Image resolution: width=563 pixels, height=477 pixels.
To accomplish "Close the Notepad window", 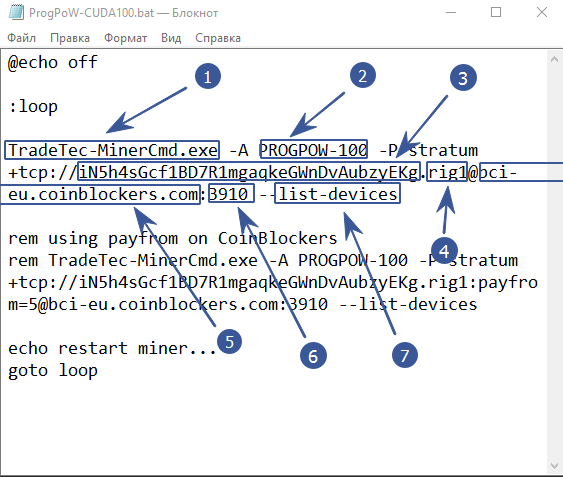I will click(x=542, y=13).
